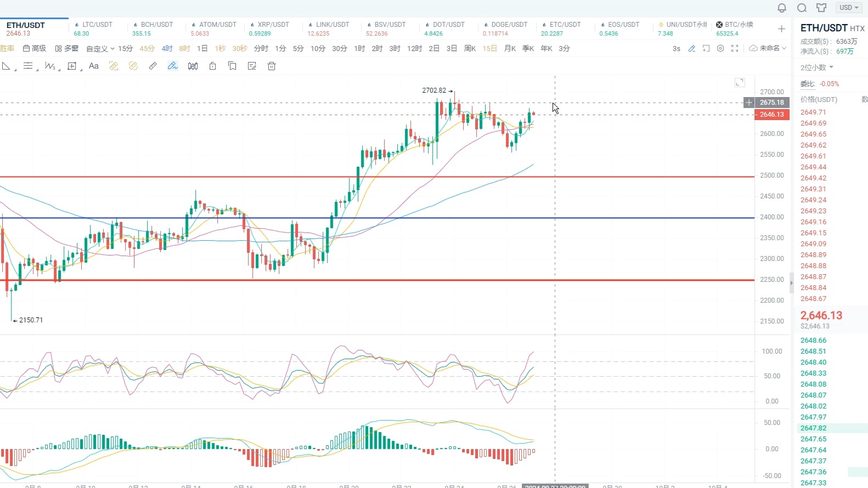Toggle fullscreen chart mode

click(735, 48)
